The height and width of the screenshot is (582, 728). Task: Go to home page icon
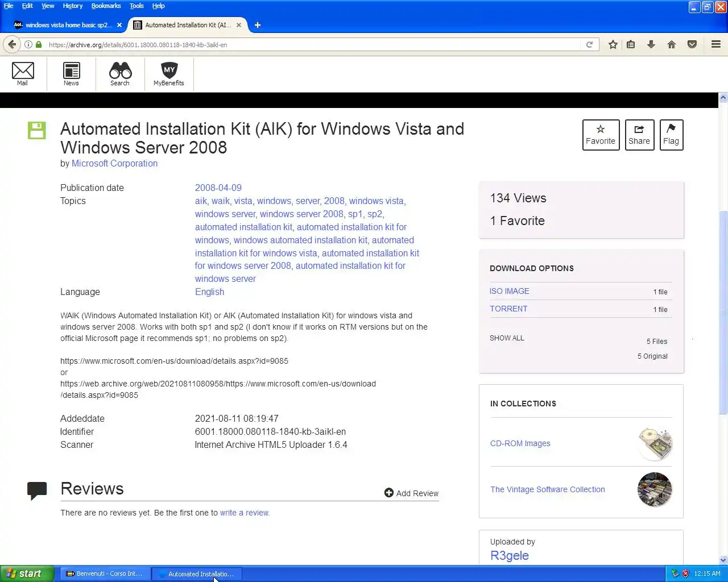[672, 44]
